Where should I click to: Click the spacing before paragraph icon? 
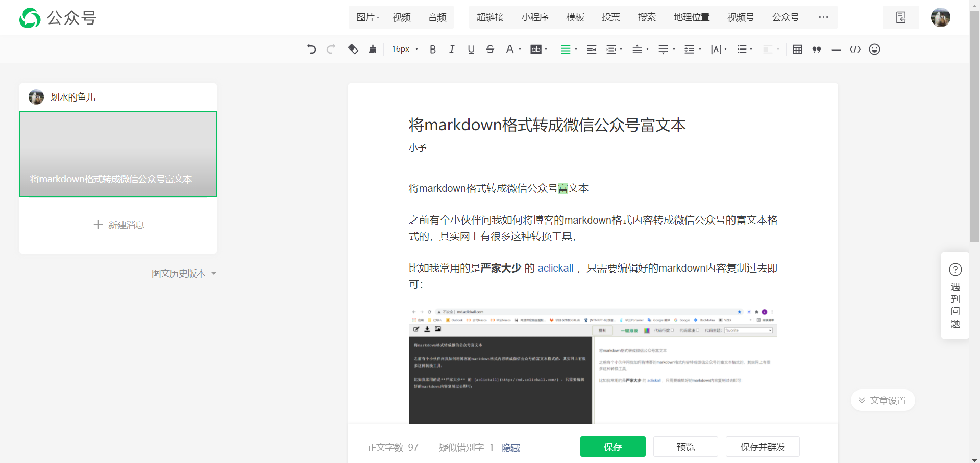point(637,50)
